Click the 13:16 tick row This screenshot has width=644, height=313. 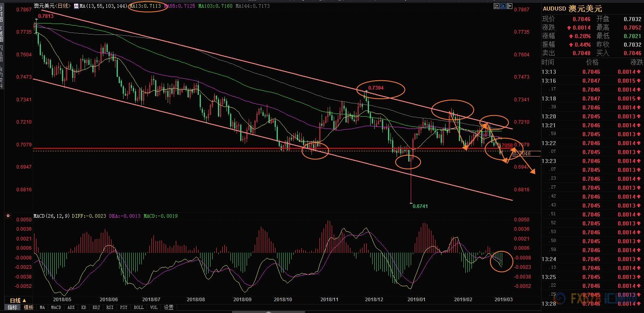tap(592, 81)
